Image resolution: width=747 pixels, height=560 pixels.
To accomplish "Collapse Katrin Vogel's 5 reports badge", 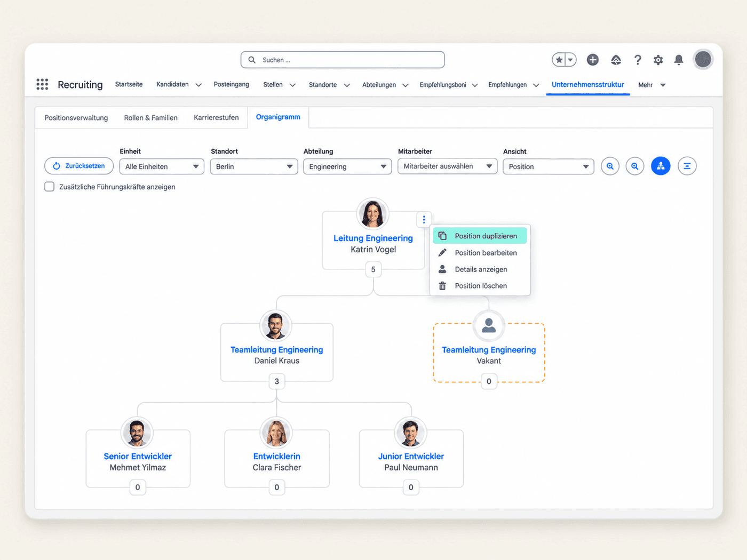I will pyautogui.click(x=373, y=269).
